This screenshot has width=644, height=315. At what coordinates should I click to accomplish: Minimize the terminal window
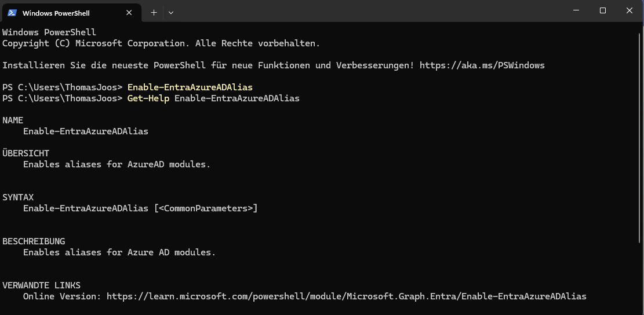(576, 10)
